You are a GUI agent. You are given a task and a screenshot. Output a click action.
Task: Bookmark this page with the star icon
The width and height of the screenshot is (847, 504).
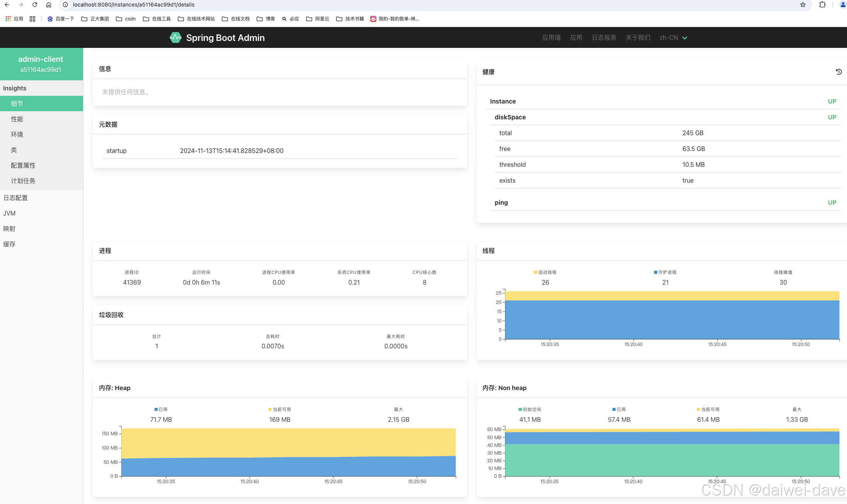pyautogui.click(x=803, y=5)
